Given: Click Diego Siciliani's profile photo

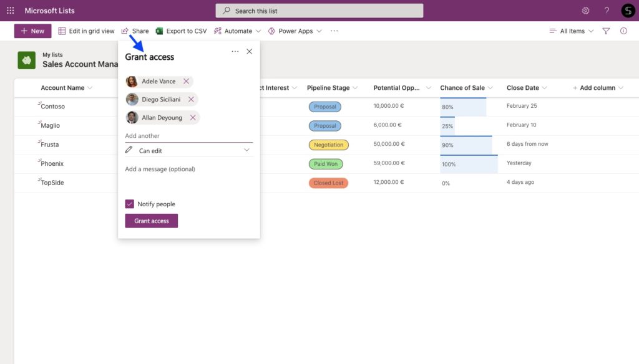Looking at the screenshot, I should 132,99.
